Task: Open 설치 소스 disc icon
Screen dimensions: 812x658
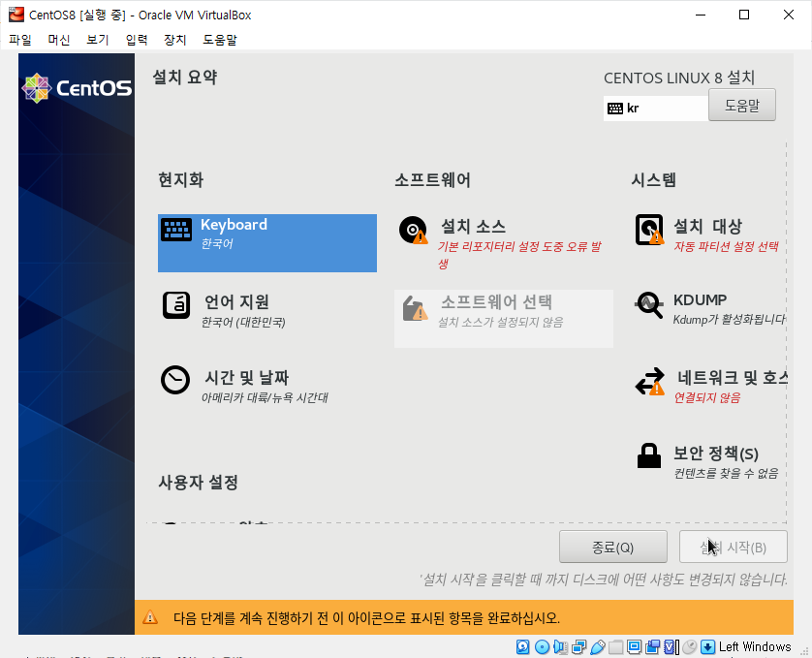Action: point(413,230)
